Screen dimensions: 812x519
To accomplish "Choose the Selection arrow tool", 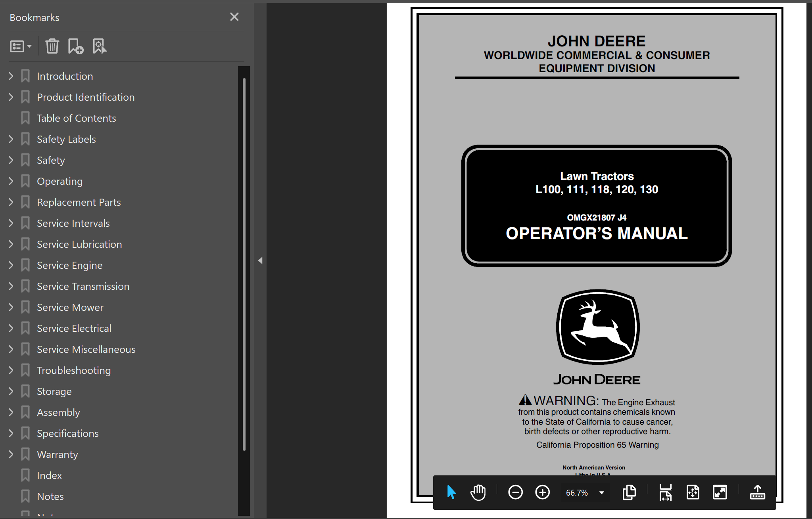I will (451, 492).
